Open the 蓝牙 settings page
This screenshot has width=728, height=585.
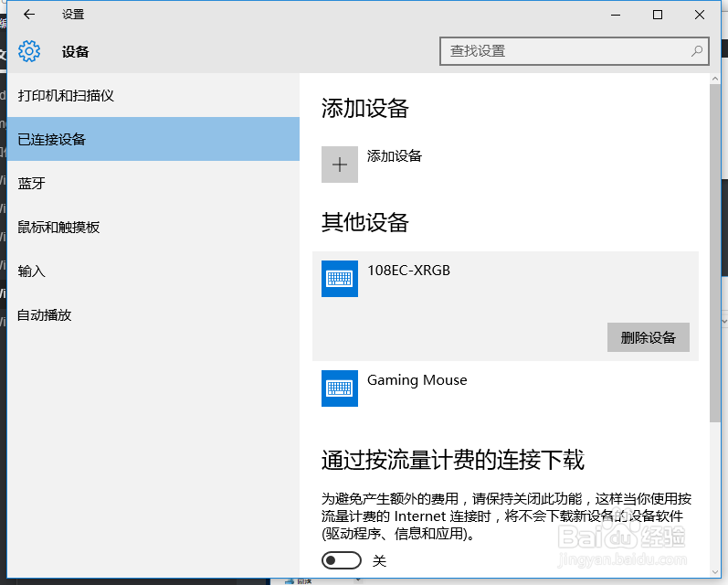[x=153, y=183]
